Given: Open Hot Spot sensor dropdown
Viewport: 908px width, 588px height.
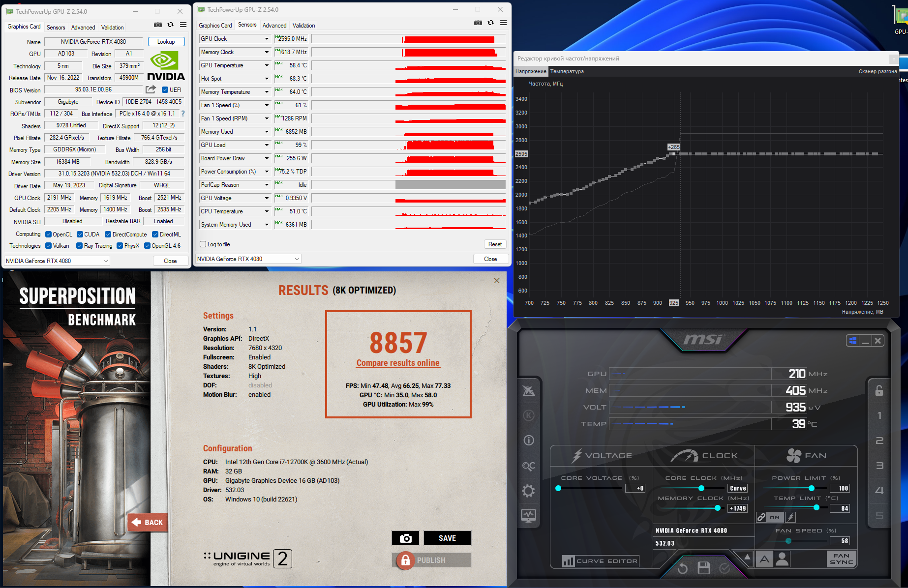Looking at the screenshot, I should coord(267,79).
